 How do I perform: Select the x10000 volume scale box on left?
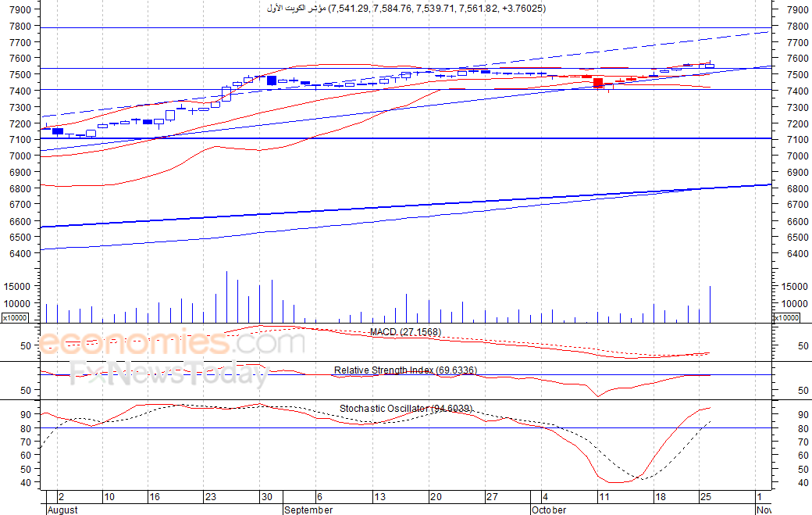[15, 317]
